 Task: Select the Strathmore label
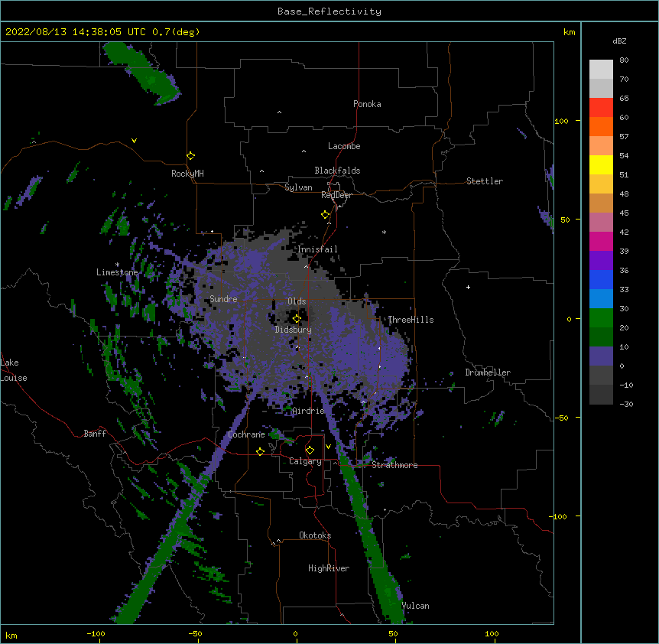pyautogui.click(x=394, y=465)
